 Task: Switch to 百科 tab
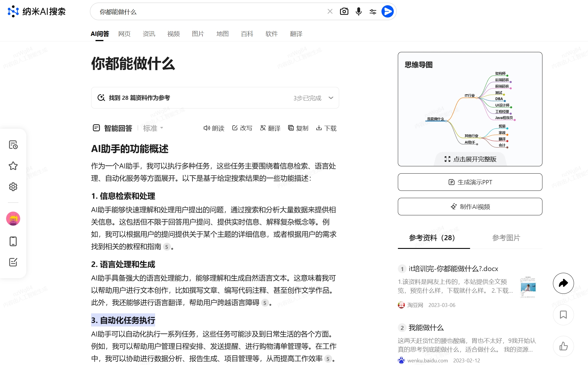point(247,34)
